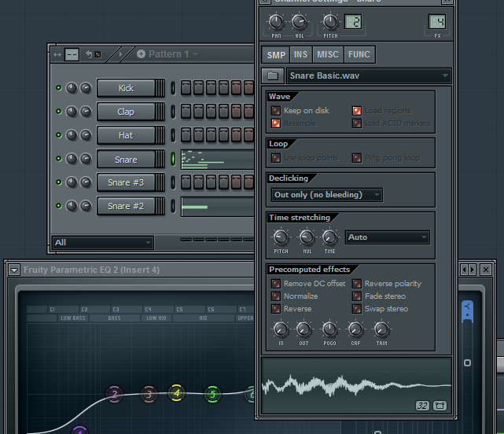Click the FX mixer track LCD display
504x434 pixels.
[437, 22]
